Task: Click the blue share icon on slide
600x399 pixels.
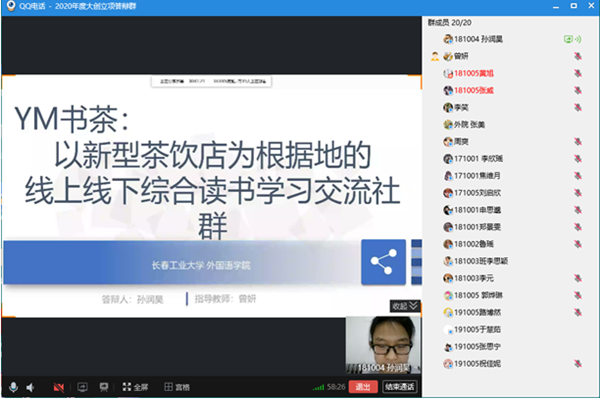Action: [383, 262]
